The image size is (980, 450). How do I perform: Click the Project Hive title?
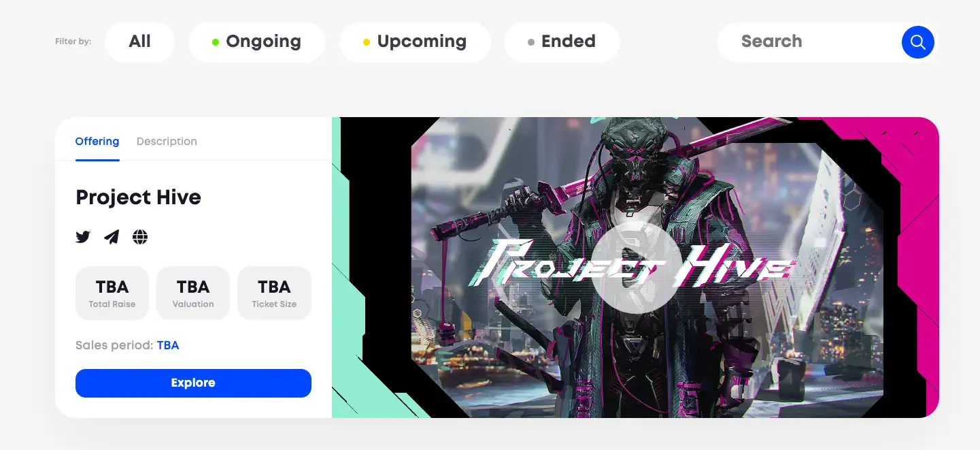point(139,197)
